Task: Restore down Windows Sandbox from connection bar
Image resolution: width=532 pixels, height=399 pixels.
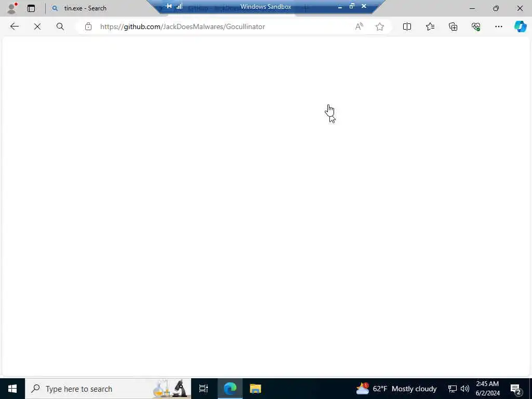Action: (x=352, y=6)
